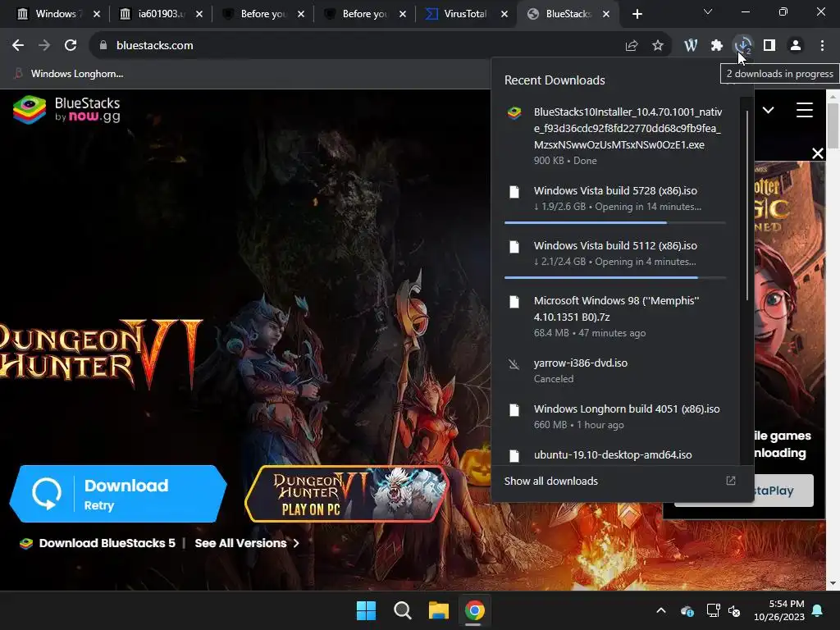The image size is (840, 630).
Task: Go back to the previous page
Action: (18, 46)
